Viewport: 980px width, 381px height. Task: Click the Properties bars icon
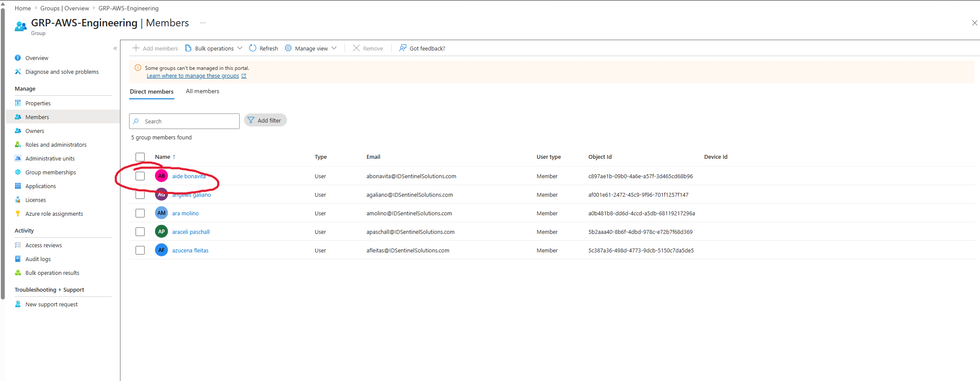pos(18,103)
